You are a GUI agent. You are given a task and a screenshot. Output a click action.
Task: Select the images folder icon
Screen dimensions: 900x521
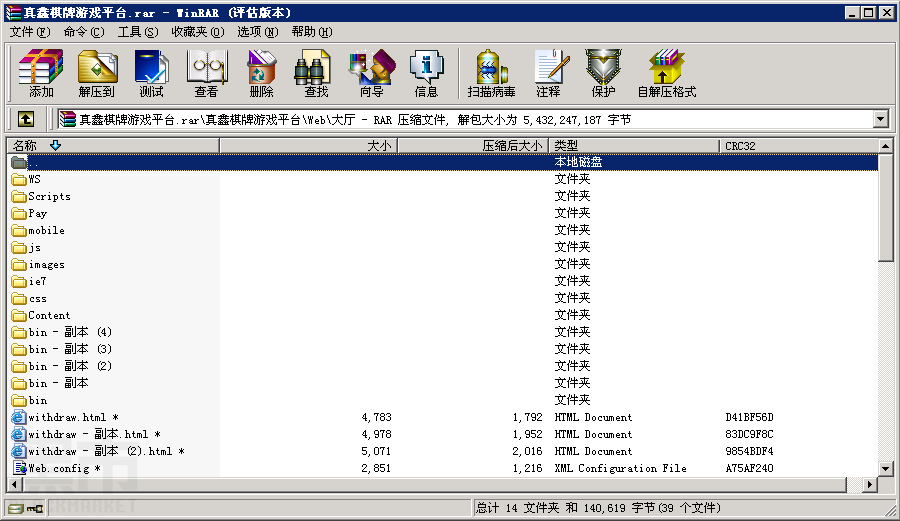coord(19,265)
